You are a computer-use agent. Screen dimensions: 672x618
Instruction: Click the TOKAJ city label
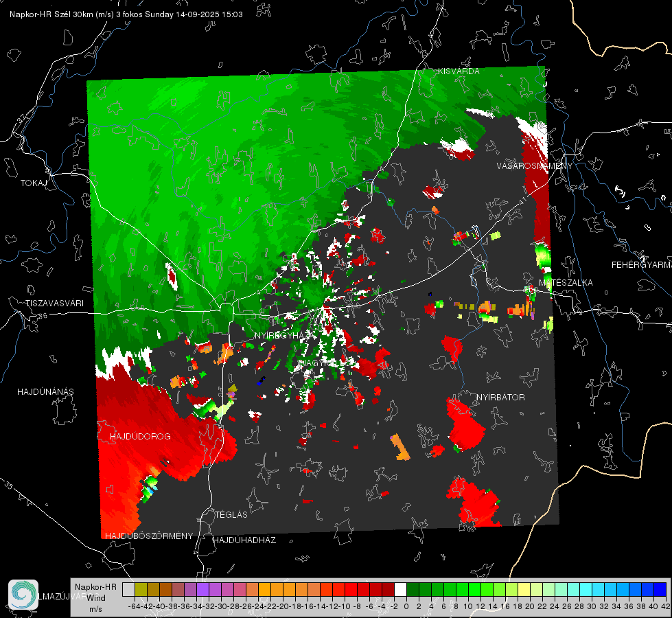[x=34, y=183]
